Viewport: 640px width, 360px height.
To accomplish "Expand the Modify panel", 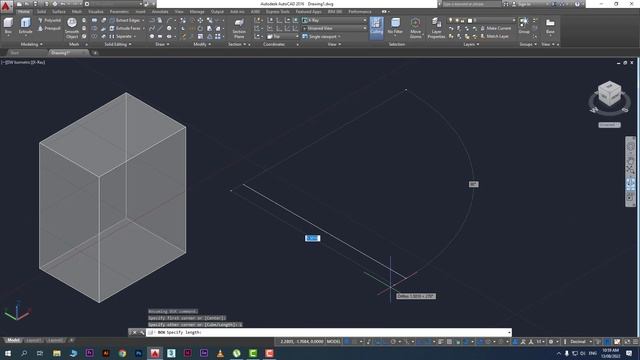I will (x=202, y=44).
